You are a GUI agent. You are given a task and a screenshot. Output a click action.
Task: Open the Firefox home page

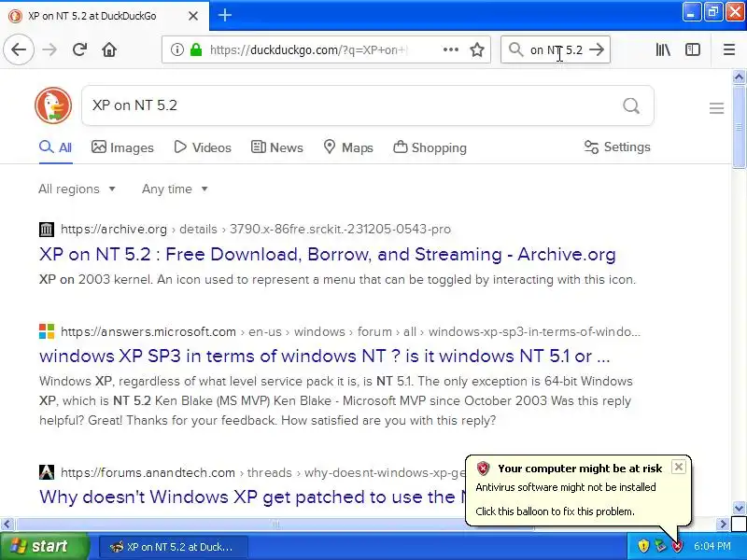109,49
